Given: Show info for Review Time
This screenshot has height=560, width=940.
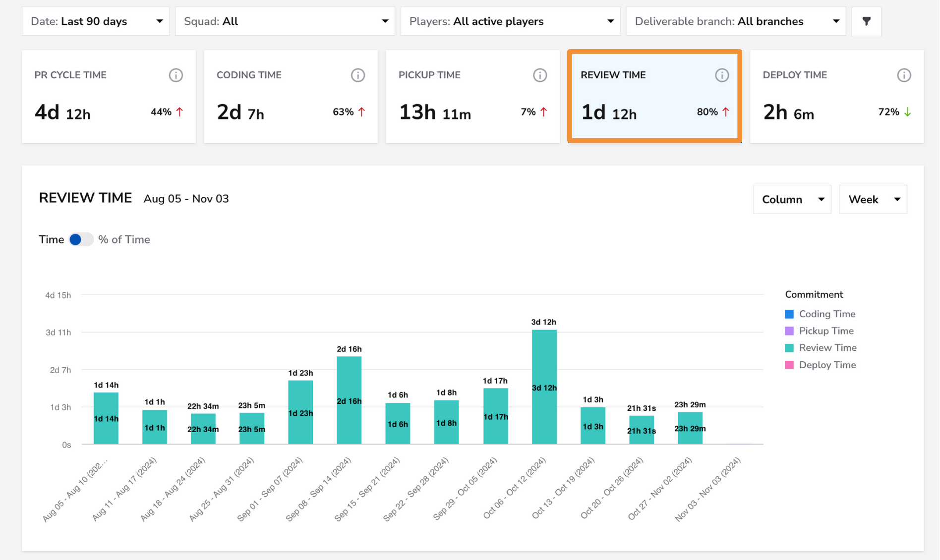Looking at the screenshot, I should point(722,75).
